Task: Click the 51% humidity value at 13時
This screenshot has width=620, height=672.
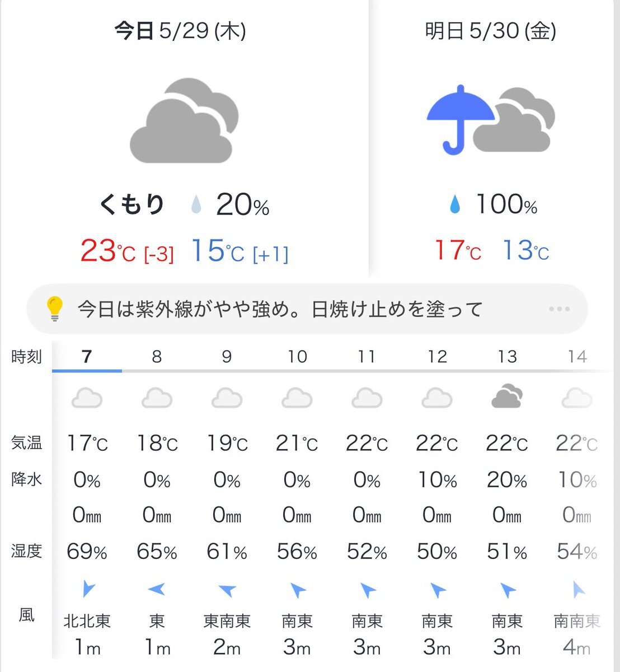Action: 507,552
